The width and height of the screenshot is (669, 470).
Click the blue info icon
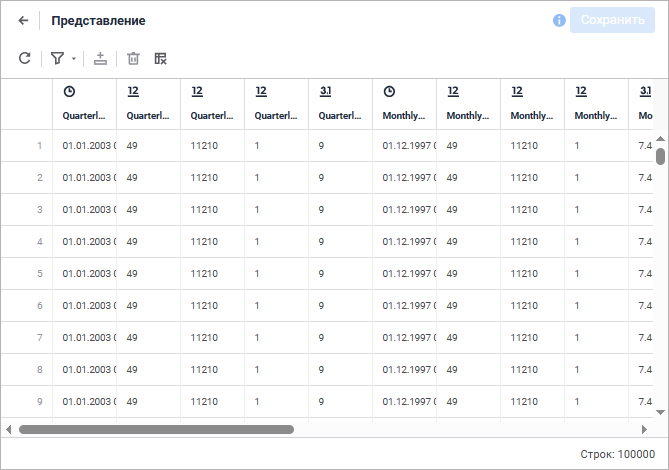[x=559, y=20]
